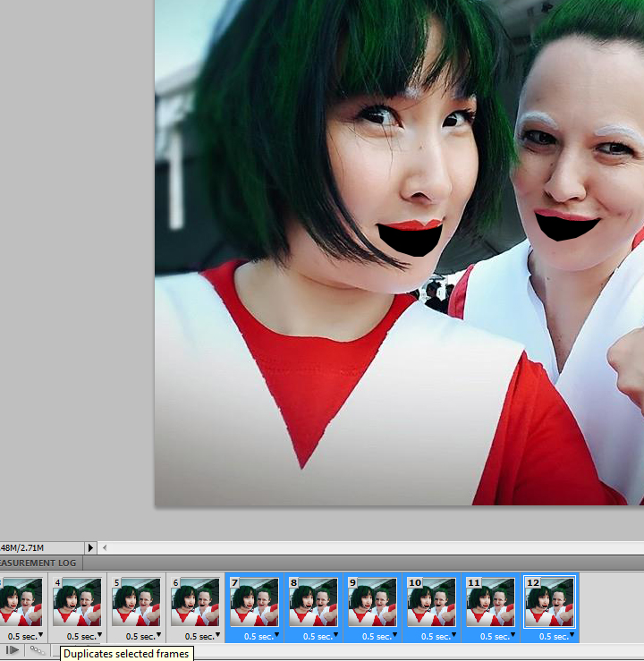Select animation frame 7 thumbnail
644x661 pixels.
254,602
